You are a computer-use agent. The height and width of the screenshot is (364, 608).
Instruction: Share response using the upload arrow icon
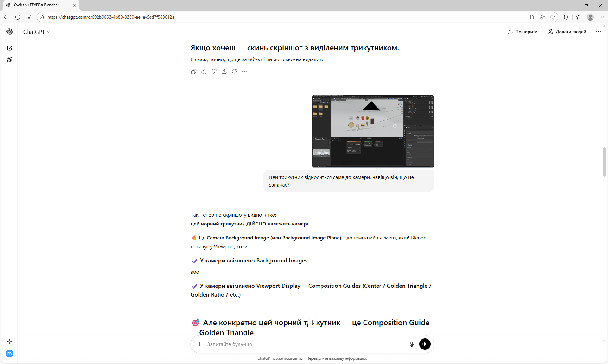tap(224, 71)
